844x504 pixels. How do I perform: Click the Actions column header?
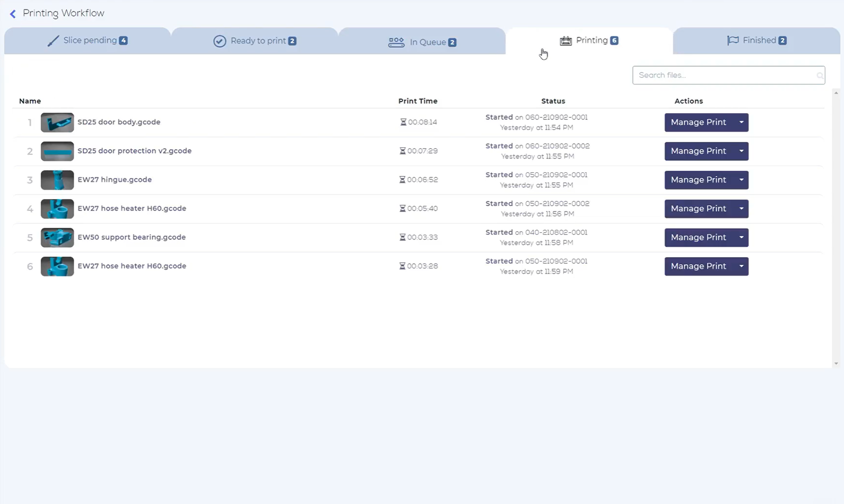(689, 101)
